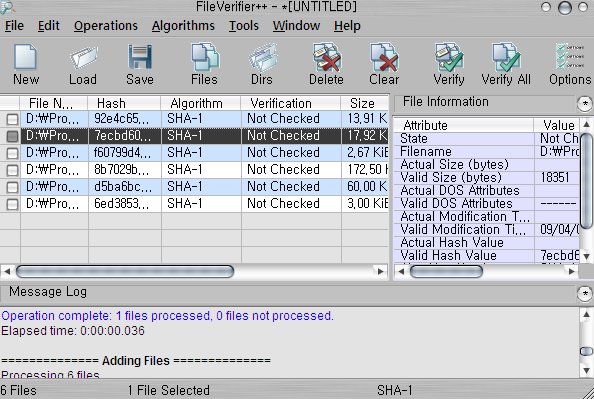Select the hash cell f60799d4

(x=124, y=153)
